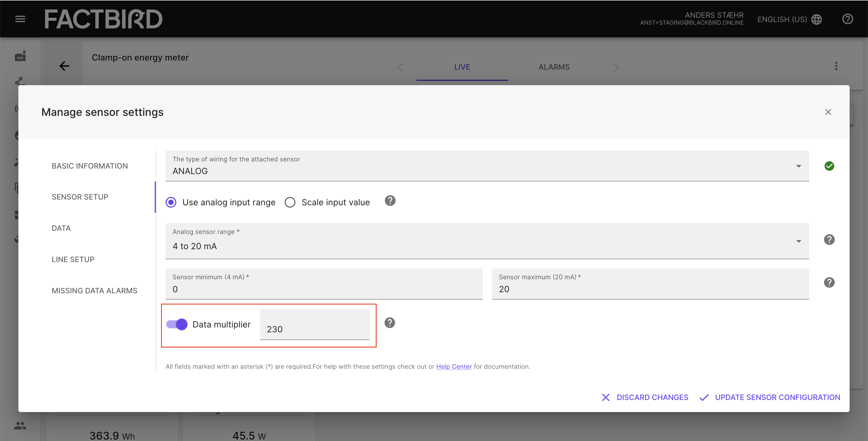Select Use analog input range radio
This screenshot has width=868, height=441.
(x=171, y=202)
